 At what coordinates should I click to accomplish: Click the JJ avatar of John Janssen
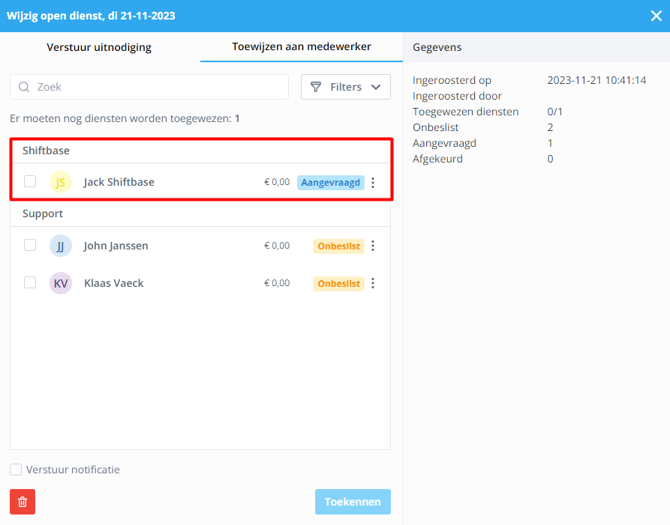pos(61,246)
